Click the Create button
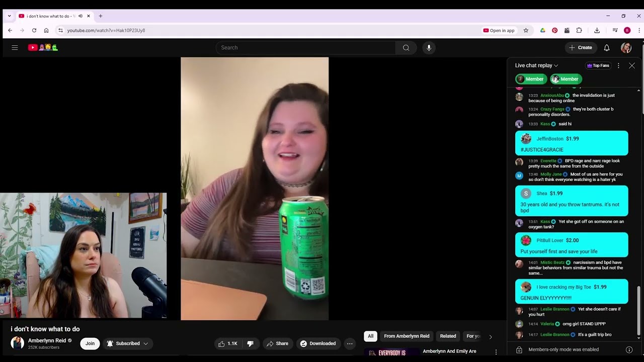This screenshot has height=362, width=644. pyautogui.click(x=581, y=48)
